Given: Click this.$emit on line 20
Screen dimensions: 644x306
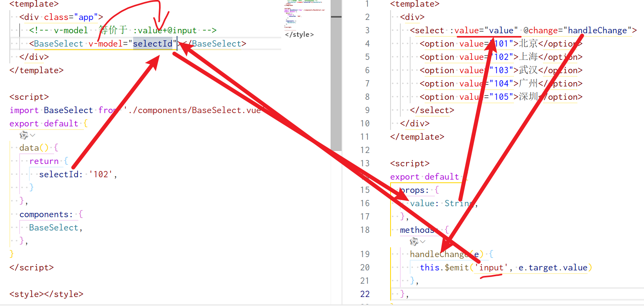Looking at the screenshot, I should (444, 267).
